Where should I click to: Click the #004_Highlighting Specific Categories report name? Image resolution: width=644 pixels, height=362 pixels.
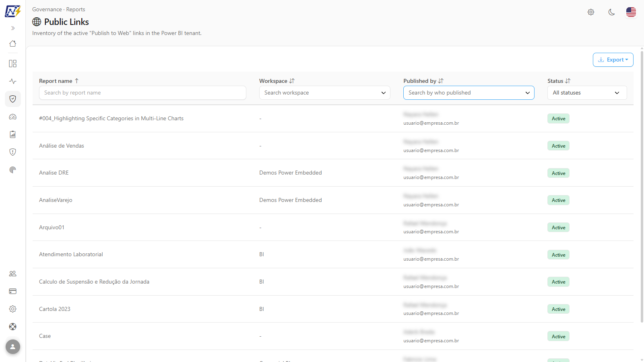(x=111, y=118)
